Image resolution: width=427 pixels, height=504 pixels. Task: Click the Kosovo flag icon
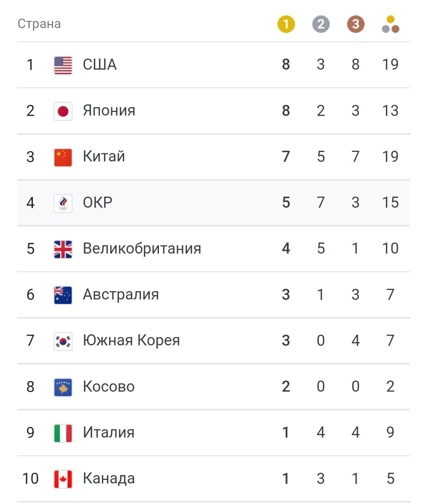(63, 387)
